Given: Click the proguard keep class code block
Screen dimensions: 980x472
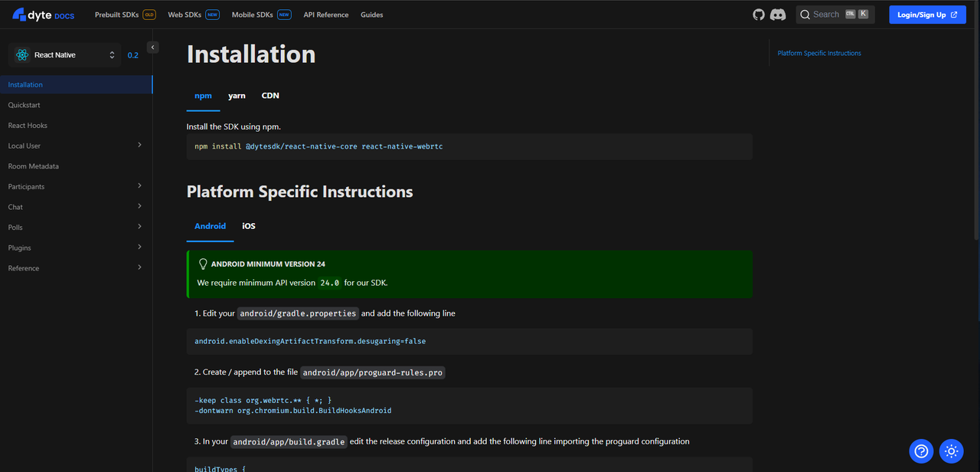Looking at the screenshot, I should (469, 405).
